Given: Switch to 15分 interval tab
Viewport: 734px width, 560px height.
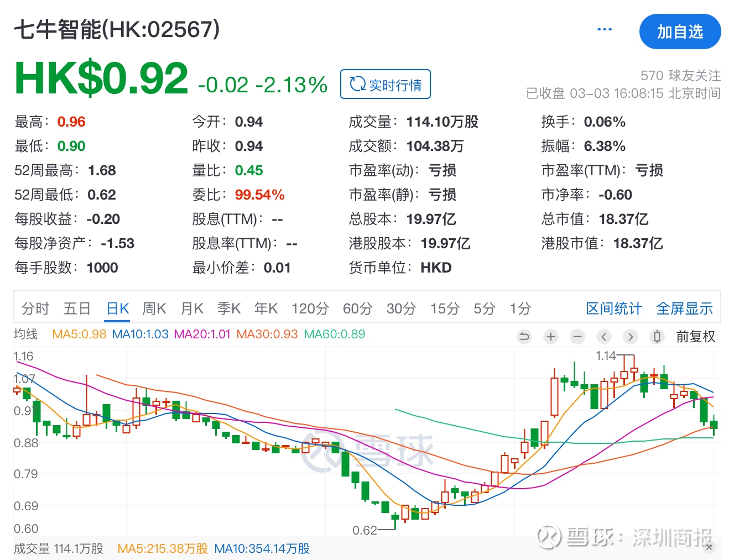Looking at the screenshot, I should click(445, 308).
